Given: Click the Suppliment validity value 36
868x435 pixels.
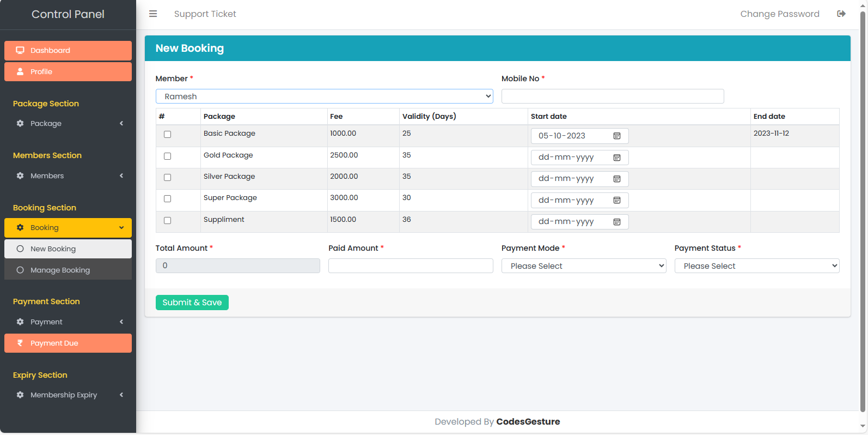Looking at the screenshot, I should point(407,219).
